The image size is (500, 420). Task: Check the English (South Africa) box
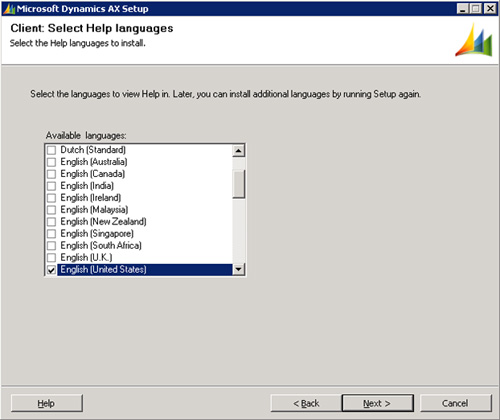51,246
